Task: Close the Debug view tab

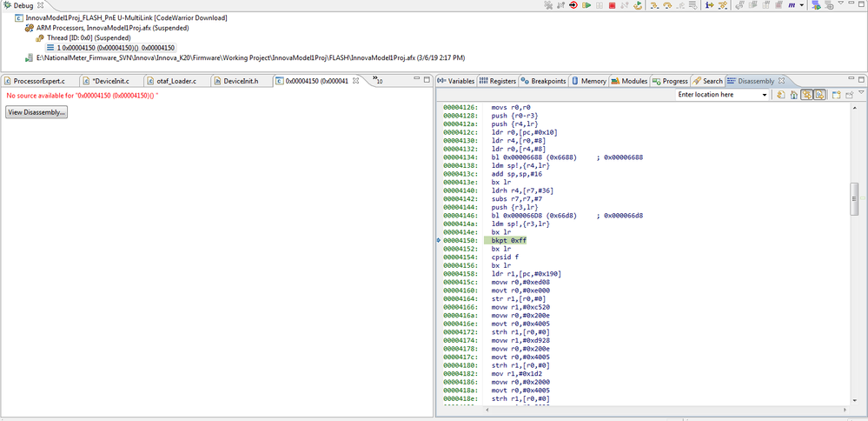Action: [x=40, y=5]
